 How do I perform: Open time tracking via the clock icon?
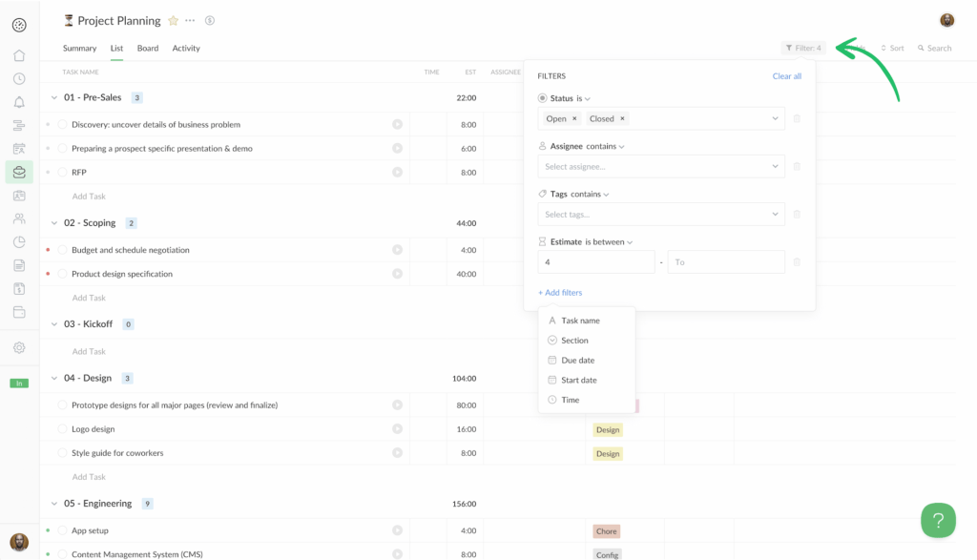[19, 78]
